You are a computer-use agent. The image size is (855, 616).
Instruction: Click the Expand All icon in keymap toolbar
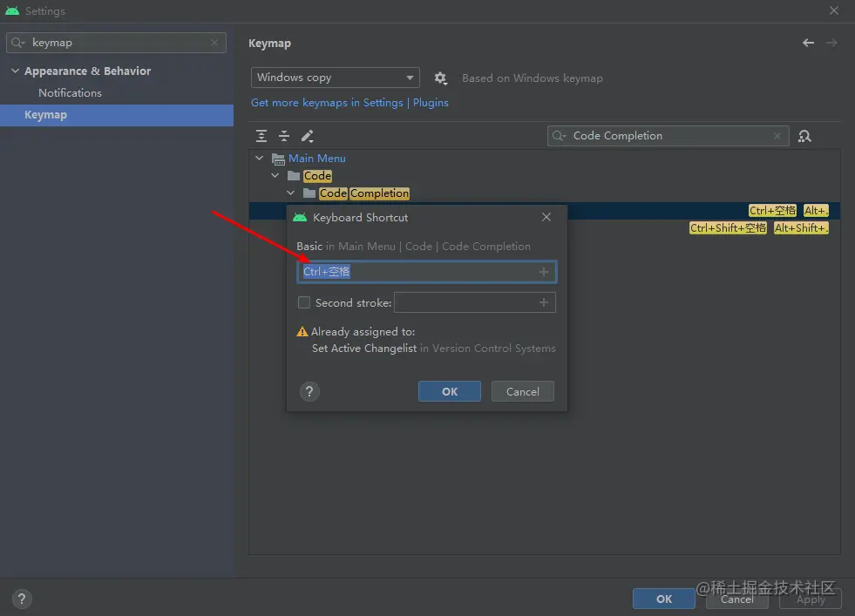[x=261, y=136]
